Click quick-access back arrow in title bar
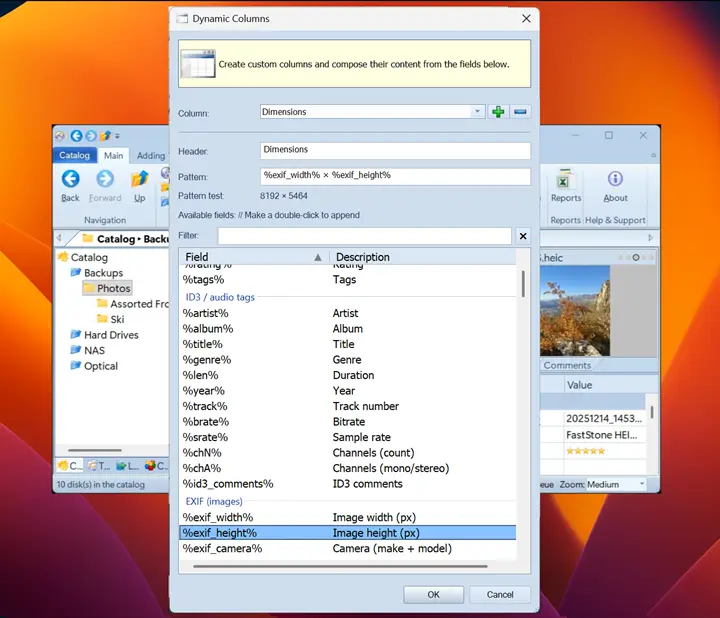Screen dimensions: 720x618 (76, 136)
